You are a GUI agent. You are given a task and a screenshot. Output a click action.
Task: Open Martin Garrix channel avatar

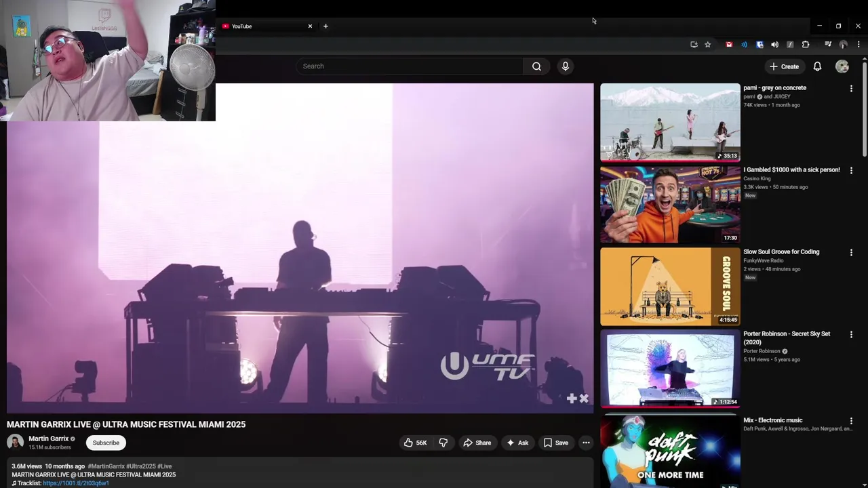pos(15,443)
